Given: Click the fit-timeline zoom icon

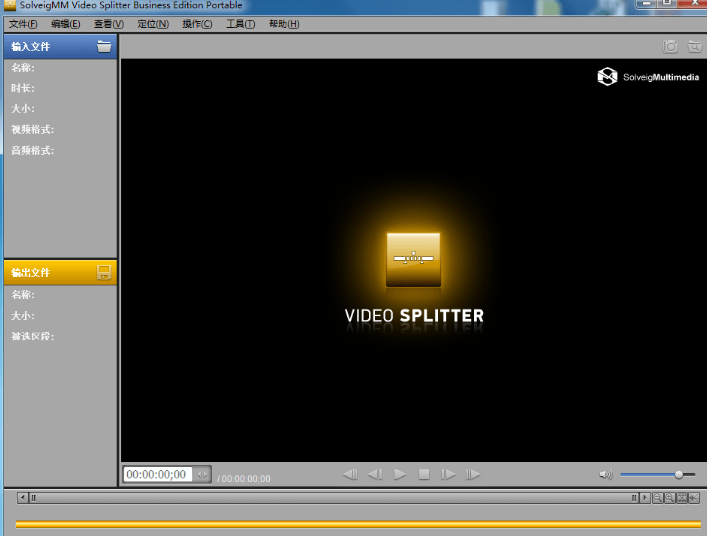Looking at the screenshot, I should coord(682,498).
